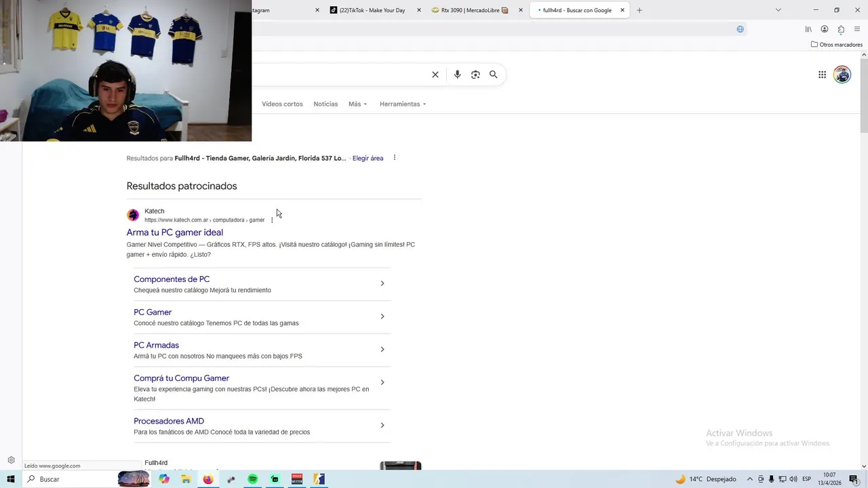The width and height of the screenshot is (868, 488).
Task: Open the Counter-Strike taskbar icon
Action: pyautogui.click(x=319, y=479)
